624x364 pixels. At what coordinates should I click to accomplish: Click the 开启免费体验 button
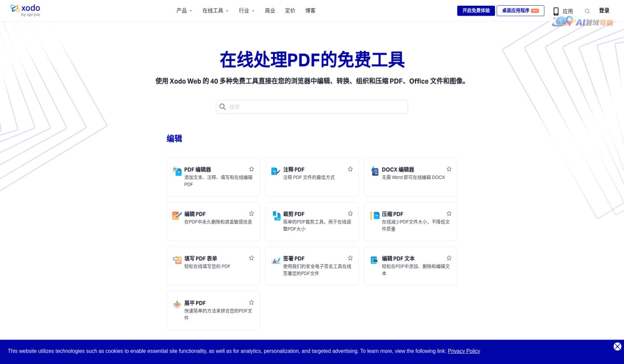[476, 10]
